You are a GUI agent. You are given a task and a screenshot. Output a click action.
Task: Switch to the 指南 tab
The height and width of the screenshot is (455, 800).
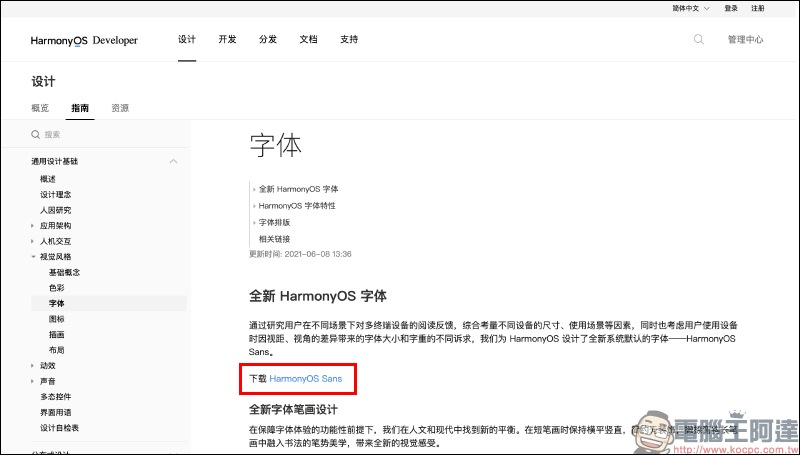click(80, 108)
